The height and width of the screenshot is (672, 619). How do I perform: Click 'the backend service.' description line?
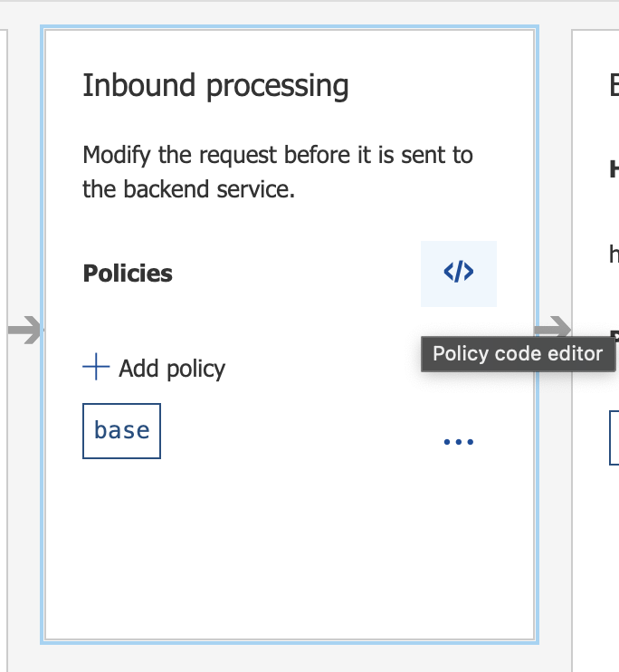[188, 191]
